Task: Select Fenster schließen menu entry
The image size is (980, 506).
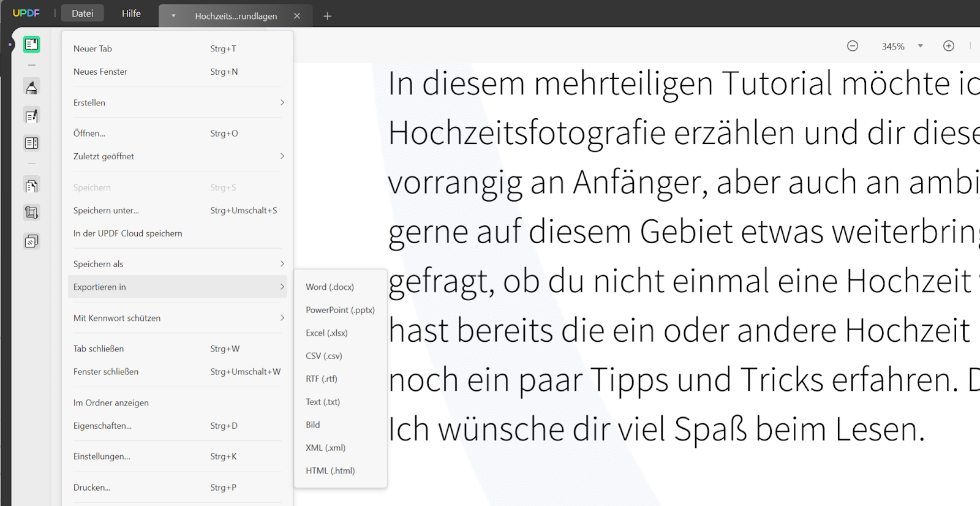Action: point(178,372)
